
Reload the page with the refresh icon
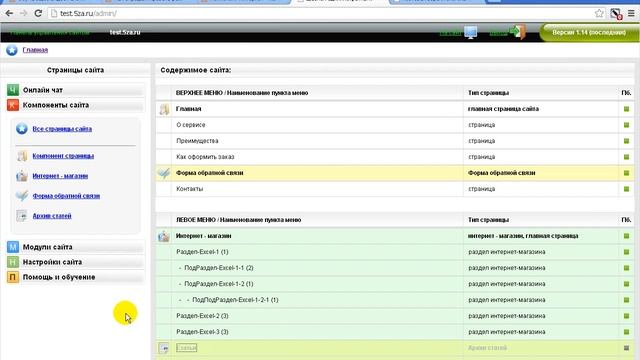[x=38, y=13]
